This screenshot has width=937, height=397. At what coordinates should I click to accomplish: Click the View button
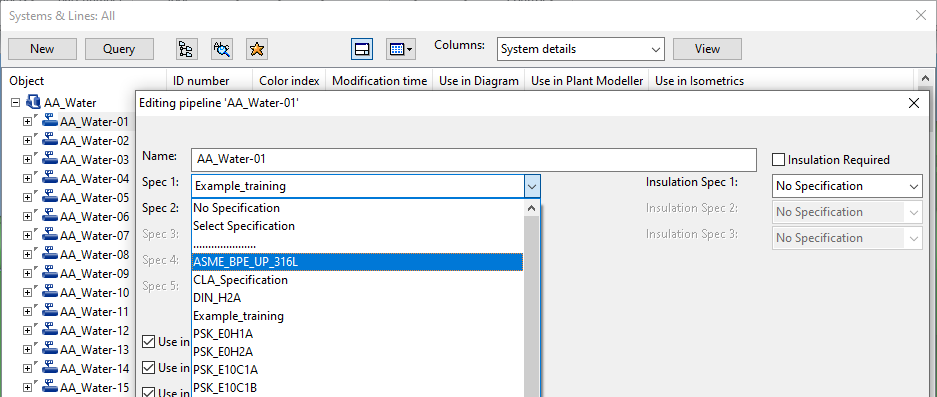(x=707, y=49)
